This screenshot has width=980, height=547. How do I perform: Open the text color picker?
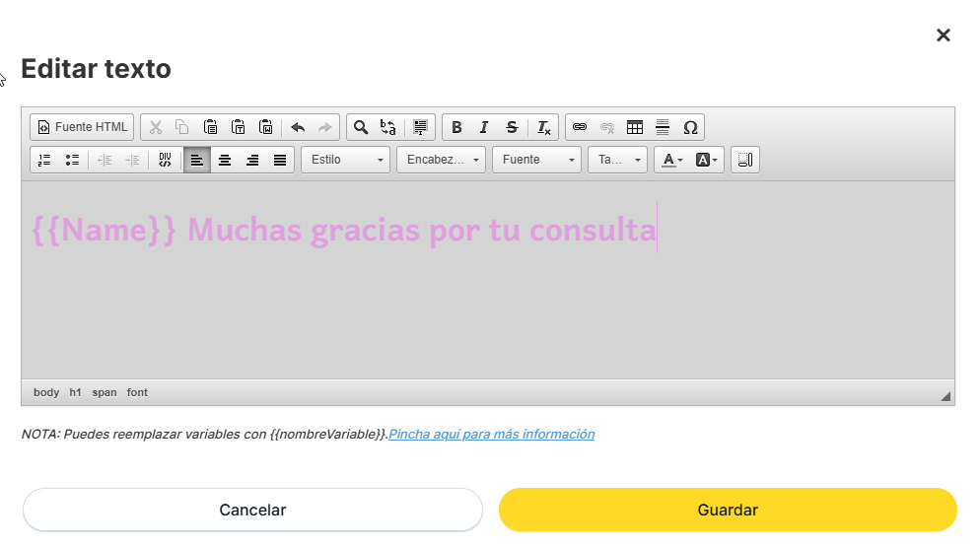(672, 160)
